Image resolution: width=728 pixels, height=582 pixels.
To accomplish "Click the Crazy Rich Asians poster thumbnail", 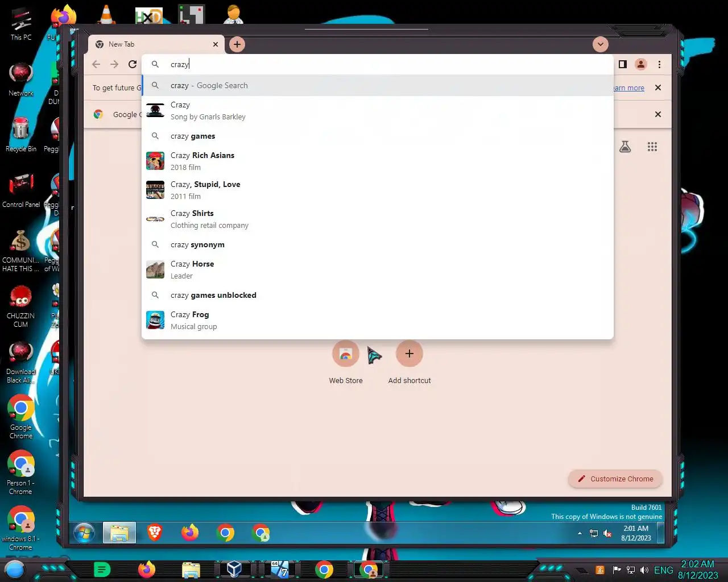I will pyautogui.click(x=155, y=161).
